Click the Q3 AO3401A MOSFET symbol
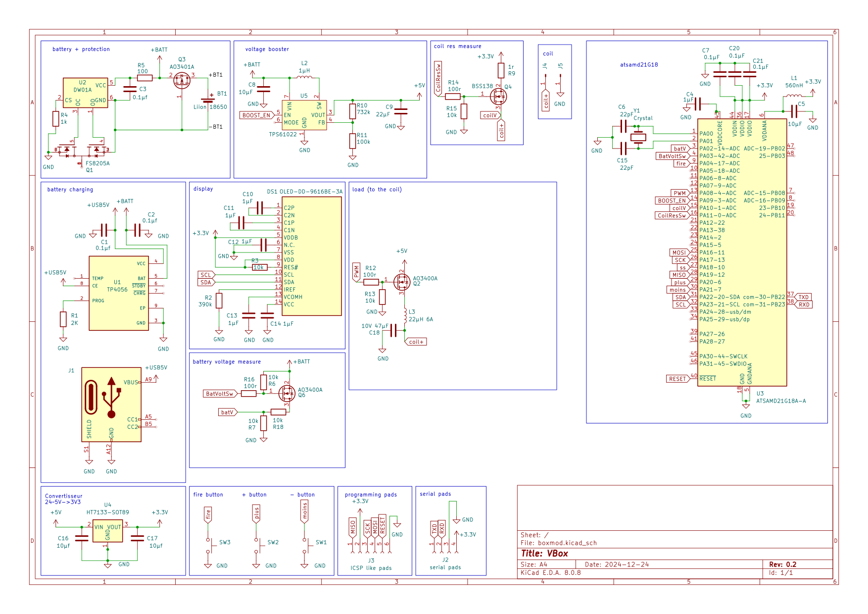 pyautogui.click(x=182, y=80)
